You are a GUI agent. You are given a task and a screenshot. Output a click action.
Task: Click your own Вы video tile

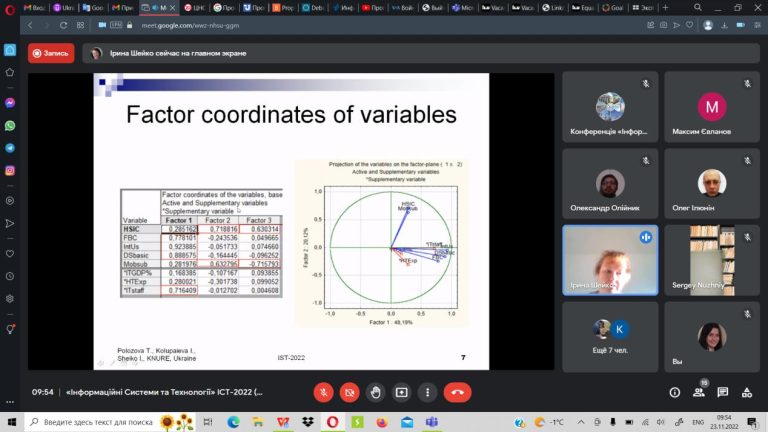tap(712, 337)
